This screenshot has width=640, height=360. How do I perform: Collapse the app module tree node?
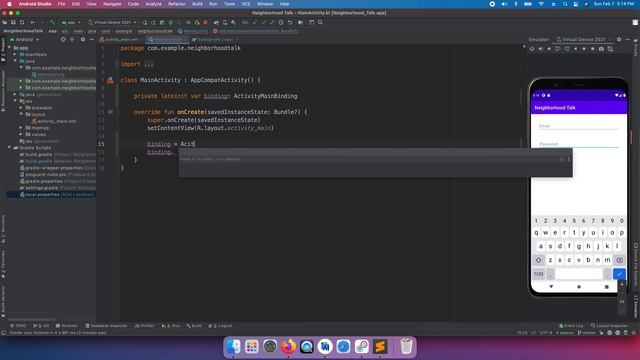[9, 48]
